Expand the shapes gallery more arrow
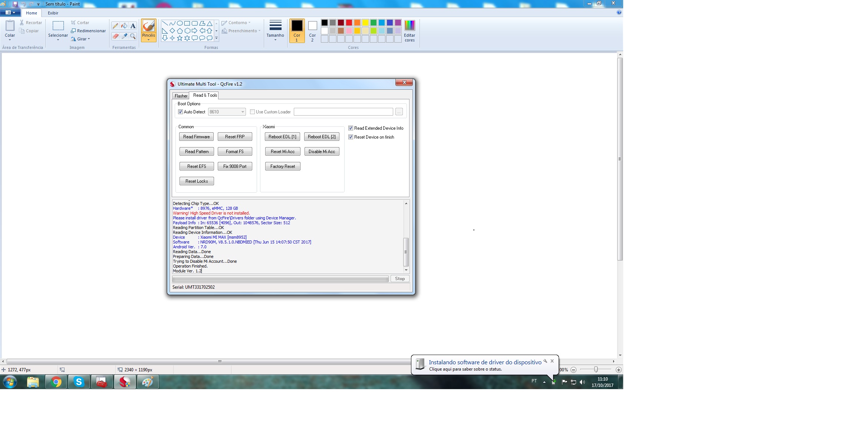Screen dimensions: 868x441 pyautogui.click(x=216, y=38)
